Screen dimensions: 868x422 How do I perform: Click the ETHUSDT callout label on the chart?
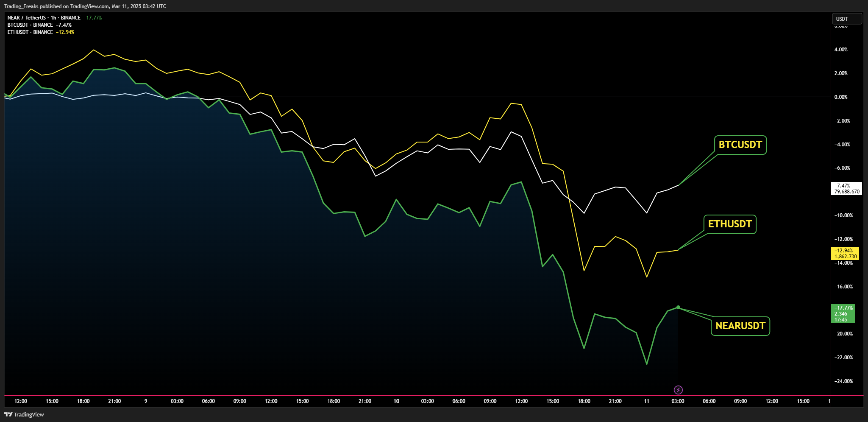[730, 224]
